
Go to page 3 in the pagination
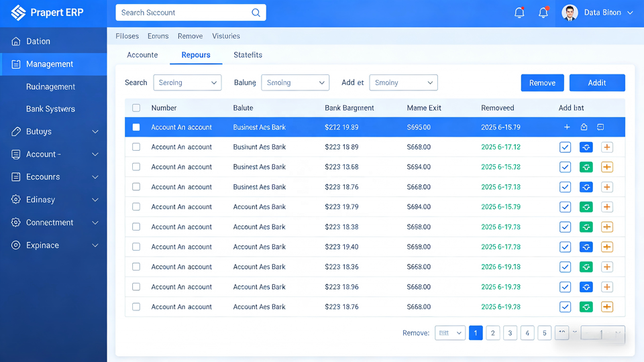[x=510, y=333]
